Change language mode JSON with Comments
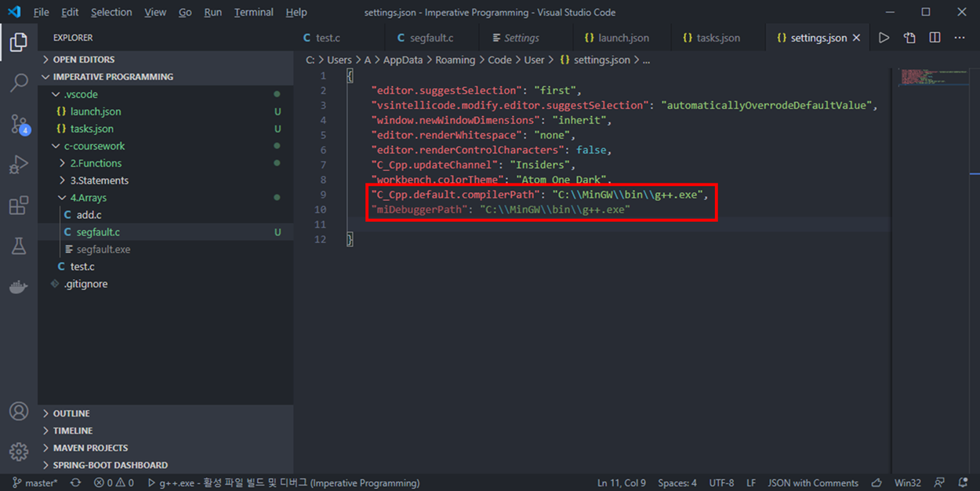 pos(813,483)
